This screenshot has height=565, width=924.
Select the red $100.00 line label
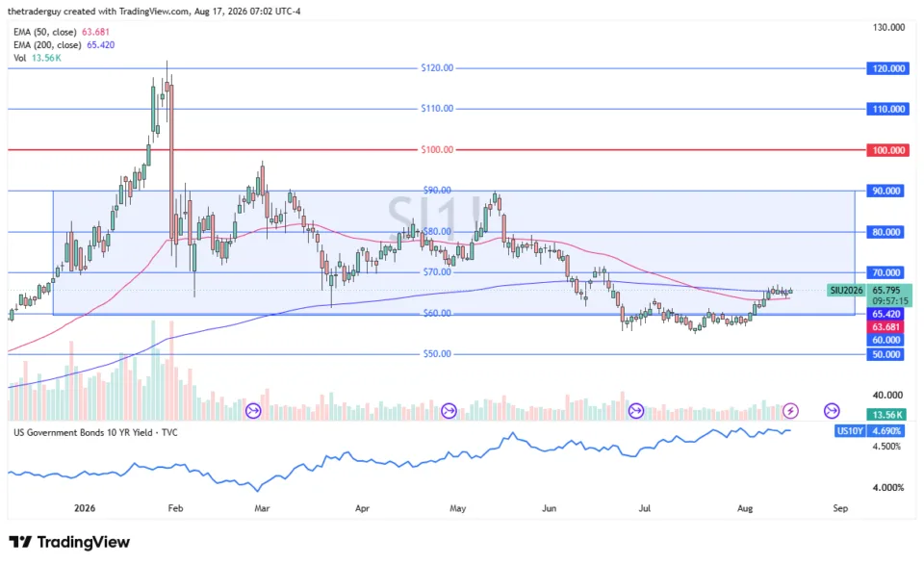(437, 149)
